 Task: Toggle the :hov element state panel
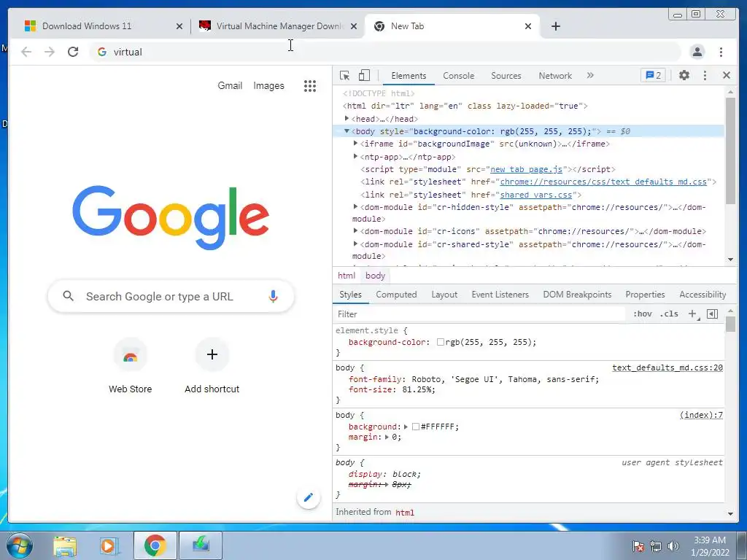tap(642, 314)
